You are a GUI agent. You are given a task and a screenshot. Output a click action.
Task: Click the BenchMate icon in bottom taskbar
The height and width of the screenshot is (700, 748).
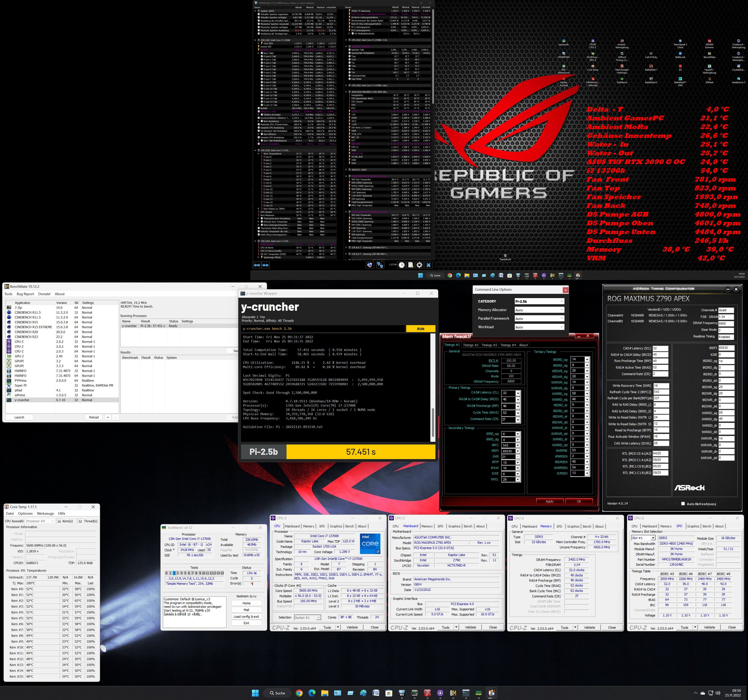[453, 693]
